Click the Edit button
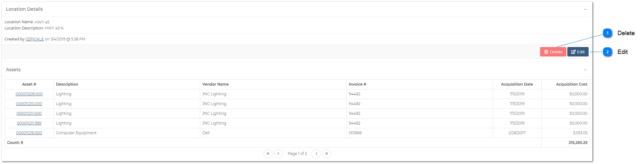Image resolution: width=644 pixels, height=164 pixels. 578,52
